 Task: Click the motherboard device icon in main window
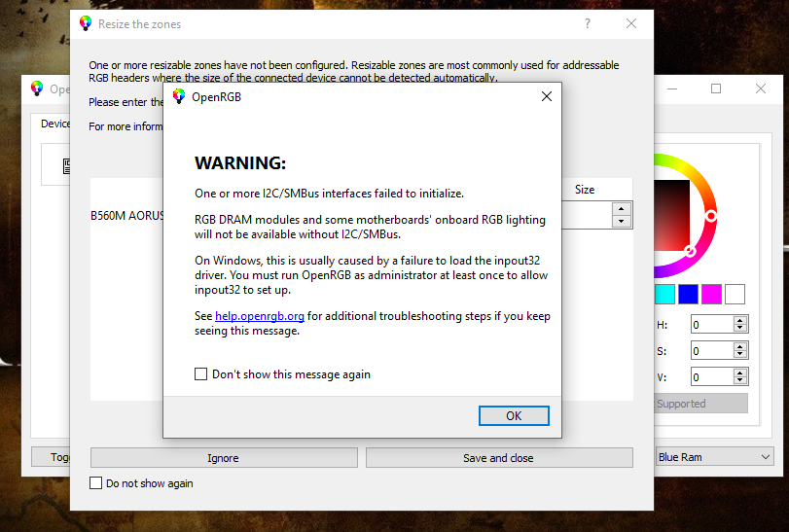coord(66,166)
